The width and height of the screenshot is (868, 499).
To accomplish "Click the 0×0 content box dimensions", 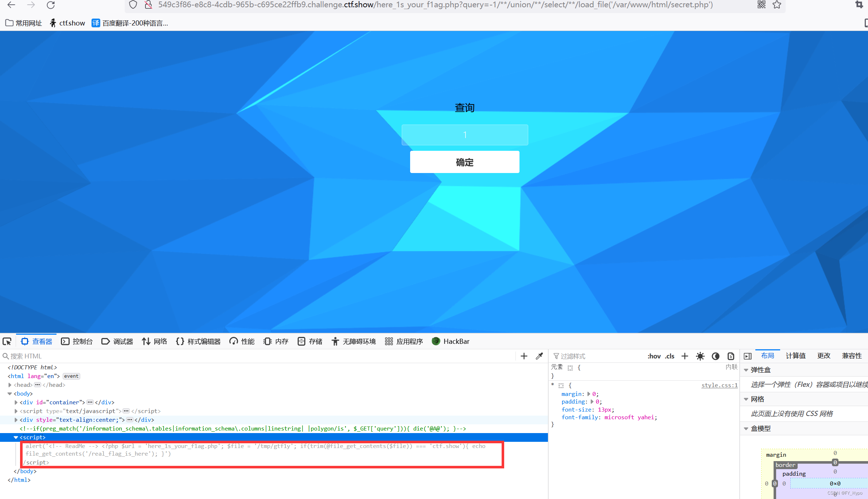I will tap(835, 484).
